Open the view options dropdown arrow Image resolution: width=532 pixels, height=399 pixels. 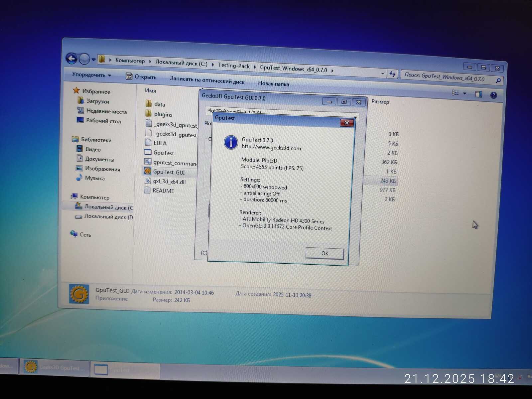(x=465, y=93)
